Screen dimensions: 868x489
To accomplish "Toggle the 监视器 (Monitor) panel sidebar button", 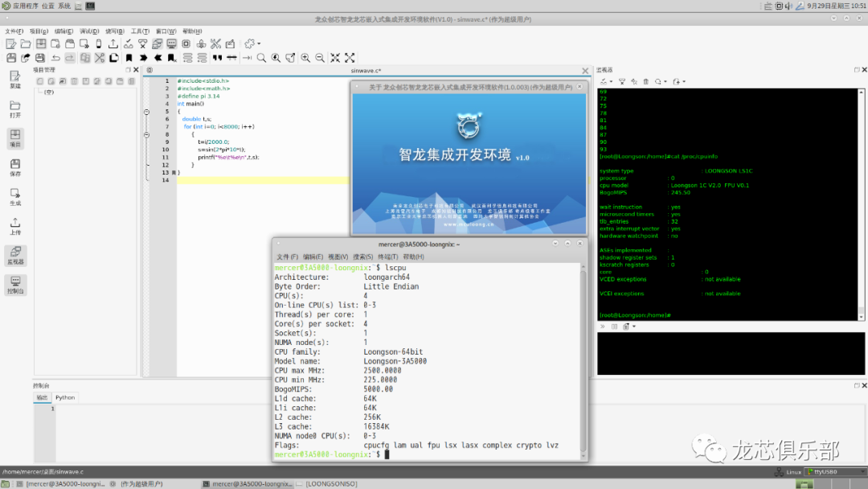I will click(15, 256).
